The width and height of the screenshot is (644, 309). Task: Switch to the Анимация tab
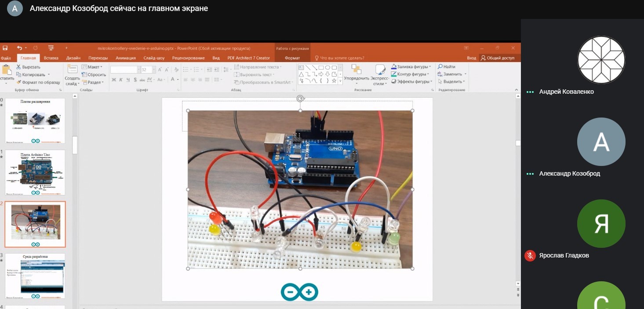point(126,58)
